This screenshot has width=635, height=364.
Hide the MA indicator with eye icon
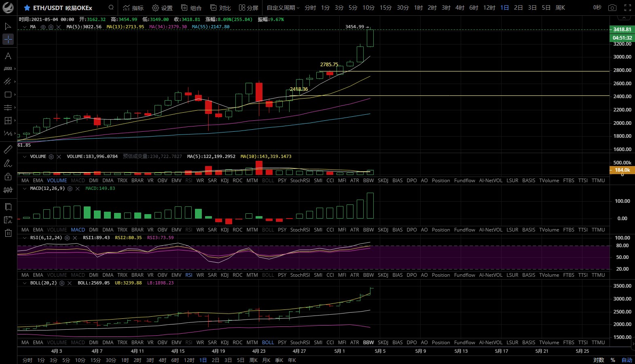pyautogui.click(x=43, y=27)
